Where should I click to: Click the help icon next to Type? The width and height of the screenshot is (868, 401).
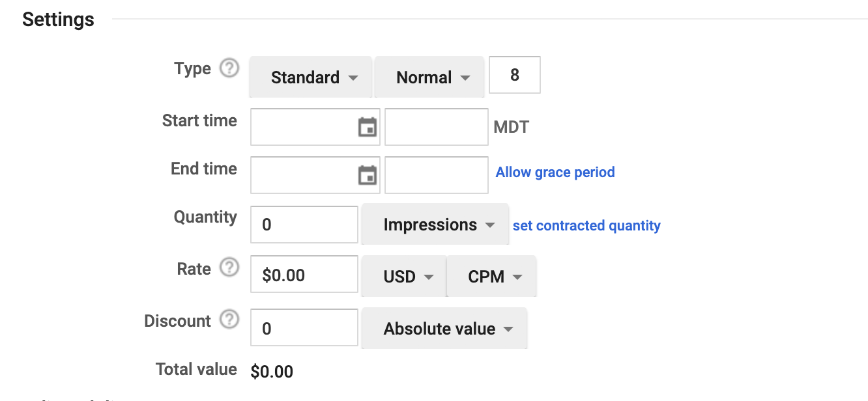pos(229,68)
